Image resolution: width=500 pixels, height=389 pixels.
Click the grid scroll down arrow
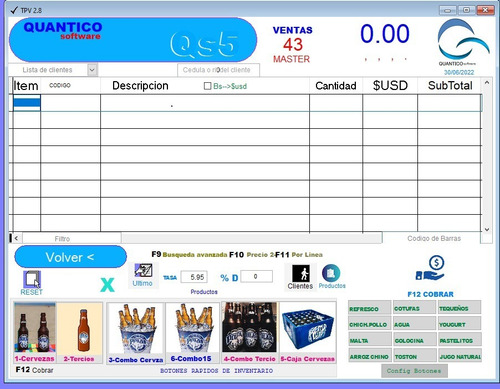click(x=487, y=229)
